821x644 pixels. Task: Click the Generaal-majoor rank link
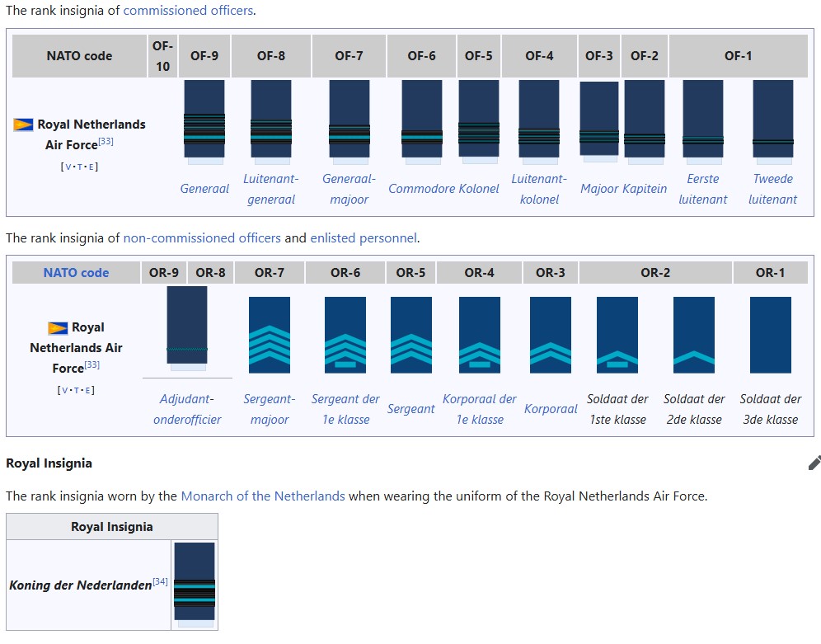coord(349,189)
